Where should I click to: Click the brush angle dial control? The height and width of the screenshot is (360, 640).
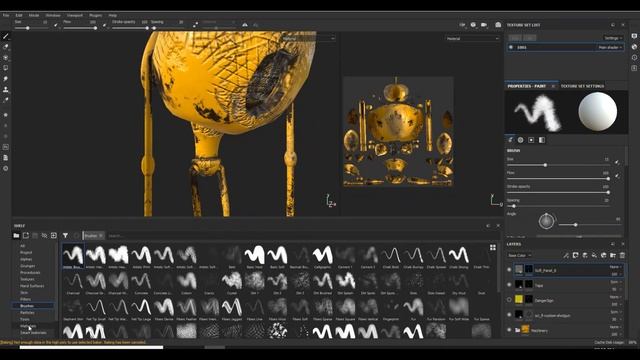546,221
